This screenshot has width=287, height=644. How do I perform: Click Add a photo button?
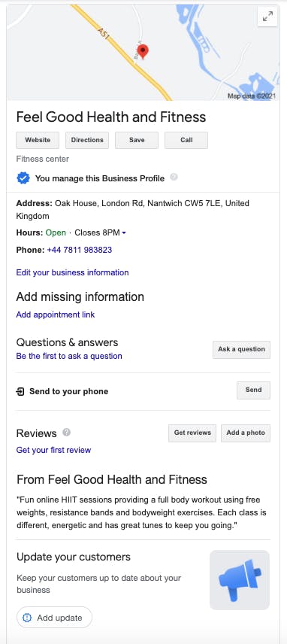click(246, 433)
